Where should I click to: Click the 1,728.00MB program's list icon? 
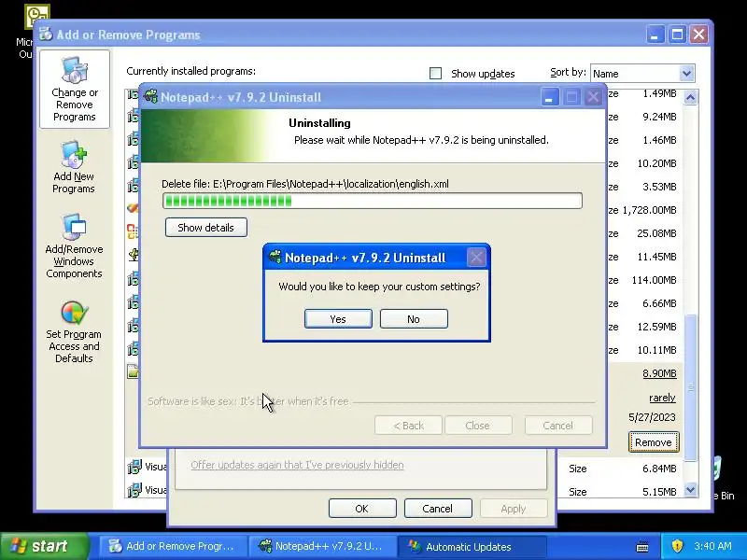(x=133, y=208)
